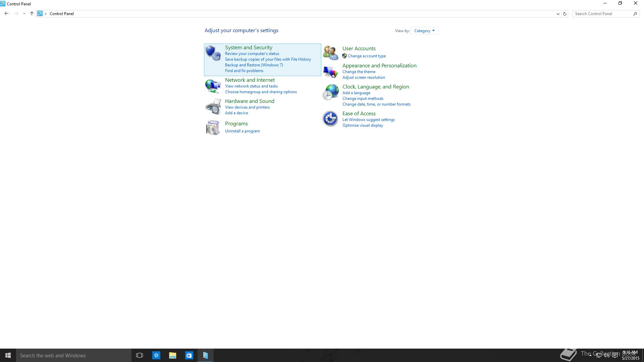Open Backup and Restore (Windows 7)
This screenshot has width=644, height=362.
(x=254, y=65)
